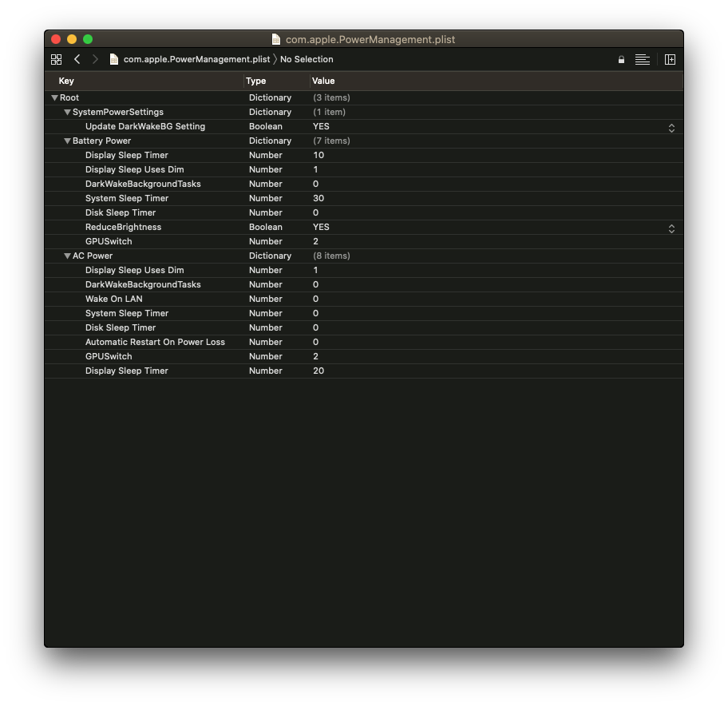Click the Key column header
The image size is (728, 706).
66,81
